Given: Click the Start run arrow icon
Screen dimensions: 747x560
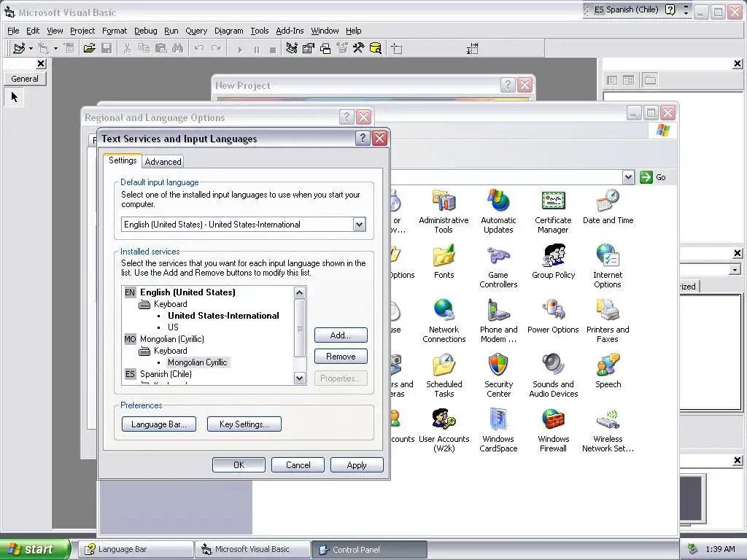Looking at the screenshot, I should tap(239, 49).
